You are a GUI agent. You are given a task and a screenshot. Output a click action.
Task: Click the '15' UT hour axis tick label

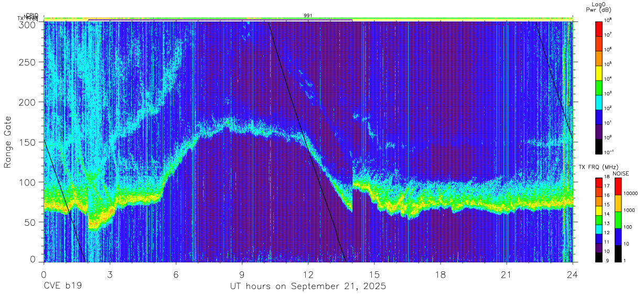[374, 274]
